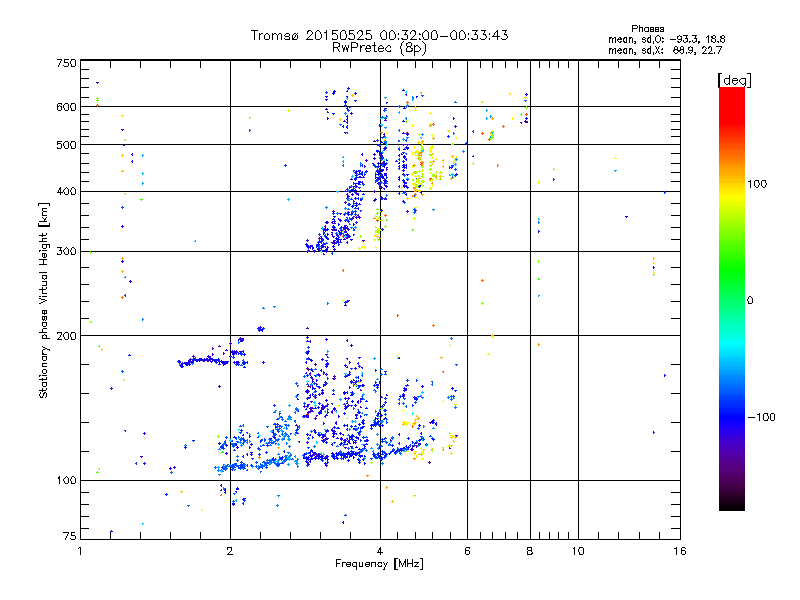Click the 'mean, sd,O: -93.3, 18.8' line
The width and height of the screenshot is (800, 600).
point(666,39)
